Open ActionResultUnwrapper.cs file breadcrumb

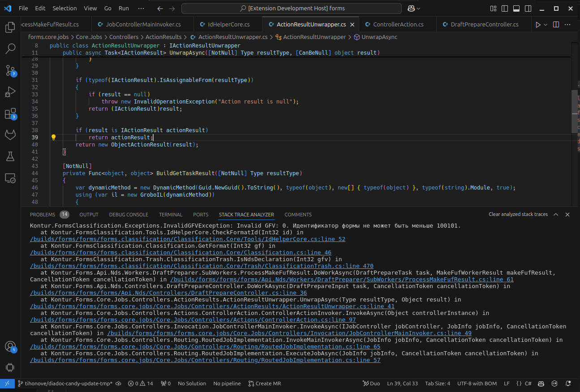coord(229,37)
